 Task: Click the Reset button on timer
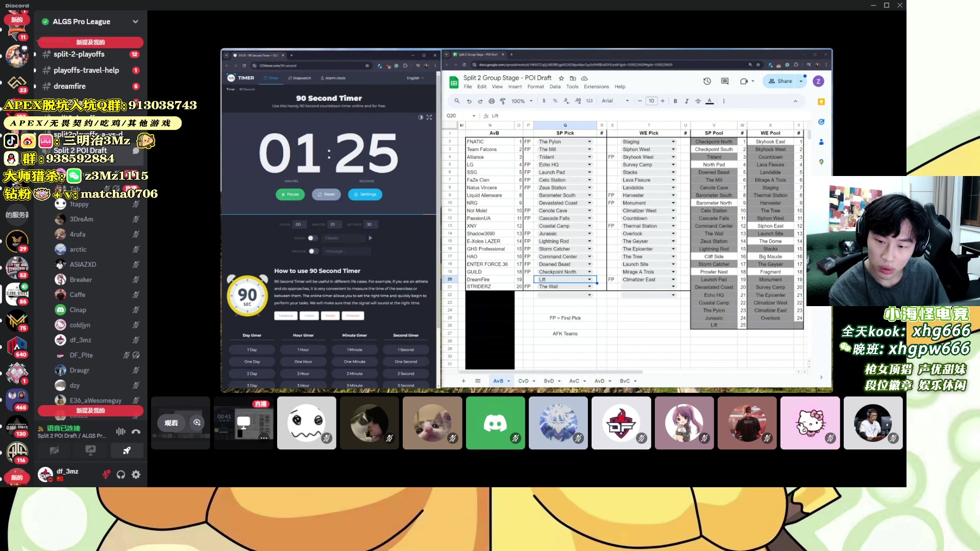coord(327,194)
